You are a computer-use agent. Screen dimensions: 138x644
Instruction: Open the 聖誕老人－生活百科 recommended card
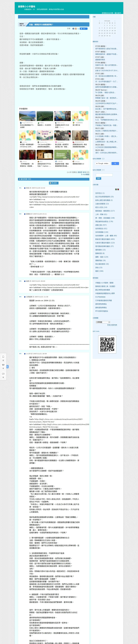[x=45, y=120]
